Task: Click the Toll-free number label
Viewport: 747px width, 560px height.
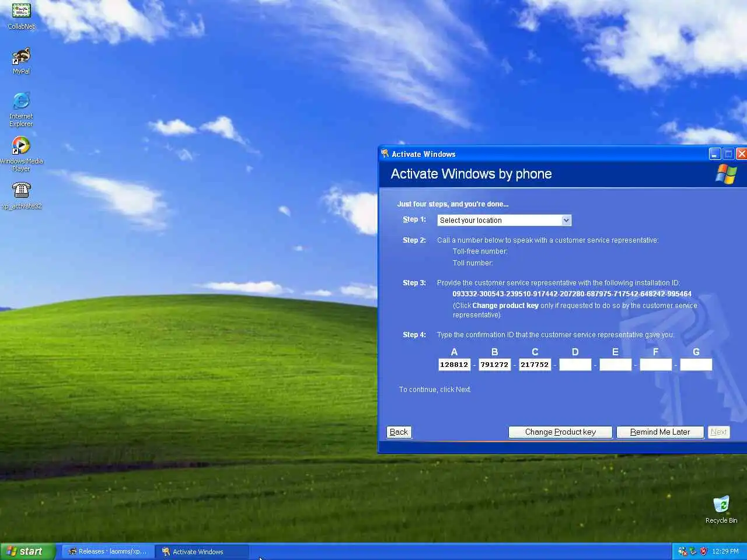Action: pos(480,251)
